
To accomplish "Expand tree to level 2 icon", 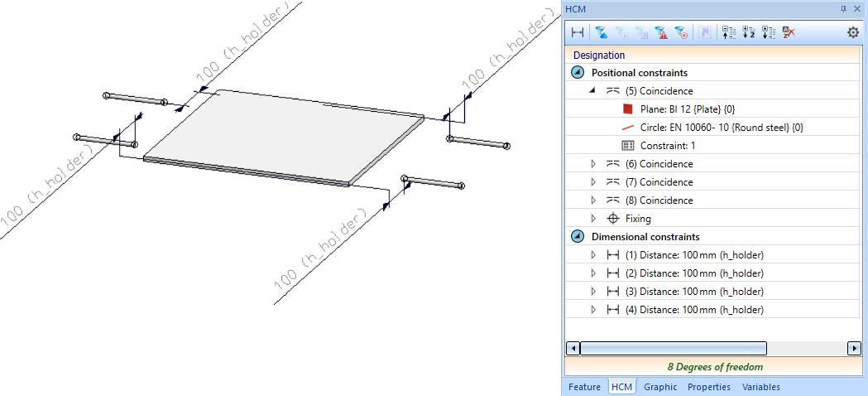I will pyautogui.click(x=749, y=32).
